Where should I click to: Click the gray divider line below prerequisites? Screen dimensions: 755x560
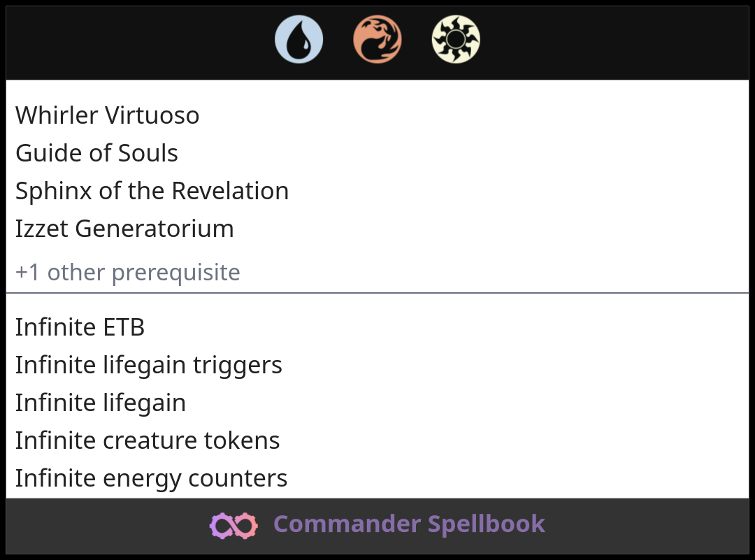377,293
